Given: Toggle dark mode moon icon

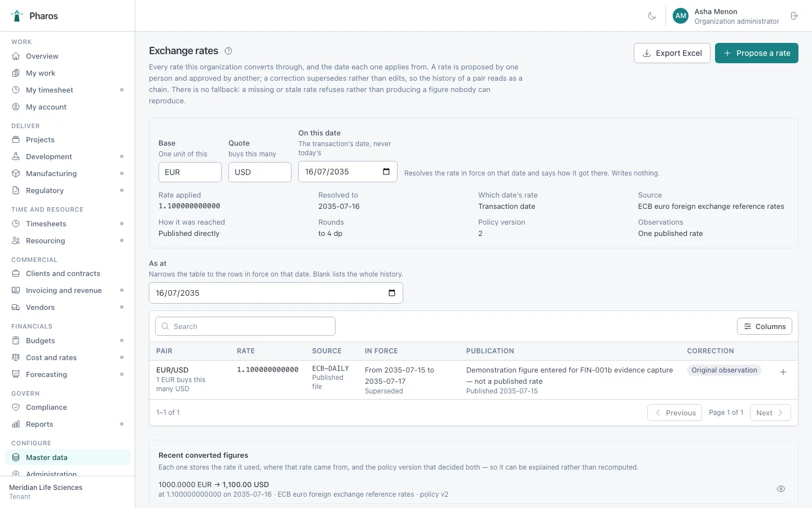Looking at the screenshot, I should (652, 16).
